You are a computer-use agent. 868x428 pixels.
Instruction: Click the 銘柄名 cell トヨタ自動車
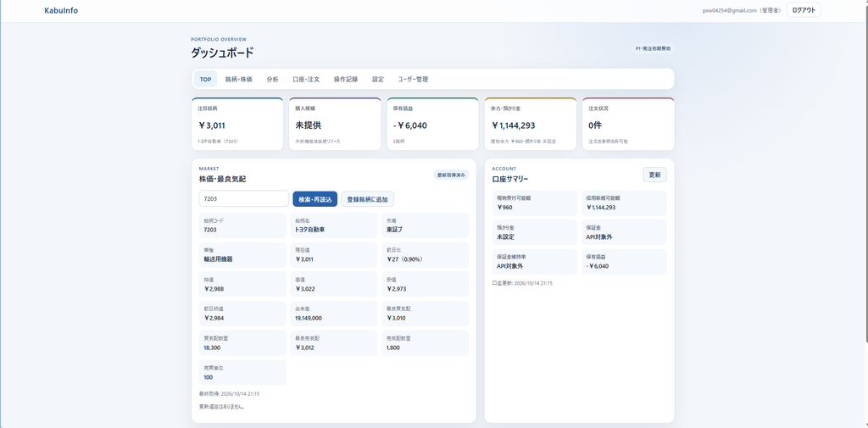click(x=334, y=225)
